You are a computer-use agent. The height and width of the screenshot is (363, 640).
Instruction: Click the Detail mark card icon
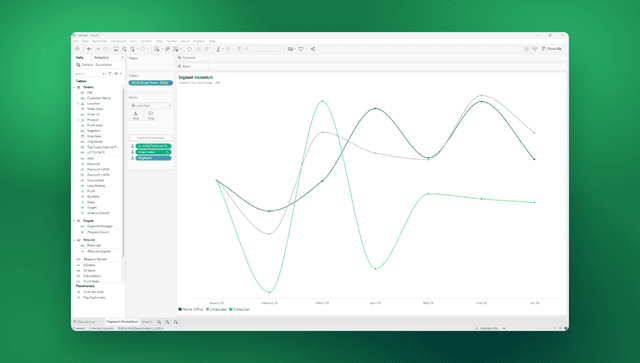pyautogui.click(x=136, y=116)
